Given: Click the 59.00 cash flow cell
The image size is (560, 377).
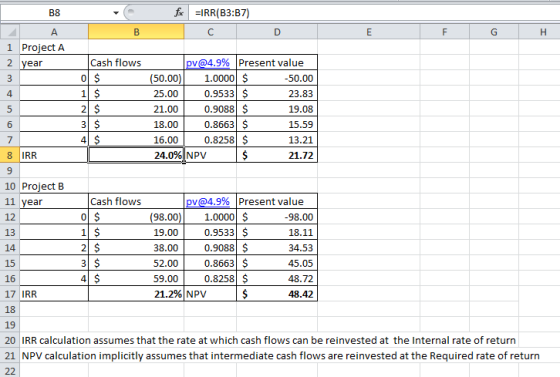Looking at the screenshot, I should tap(136, 278).
